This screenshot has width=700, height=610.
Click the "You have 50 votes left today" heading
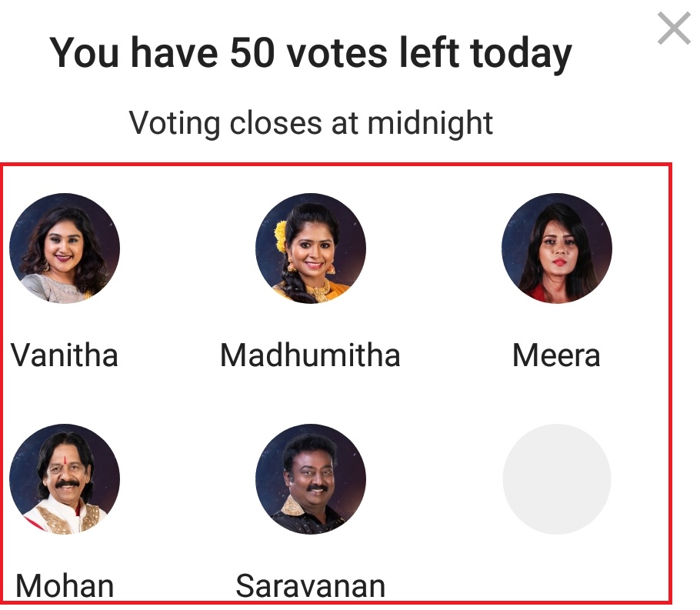[x=311, y=52]
